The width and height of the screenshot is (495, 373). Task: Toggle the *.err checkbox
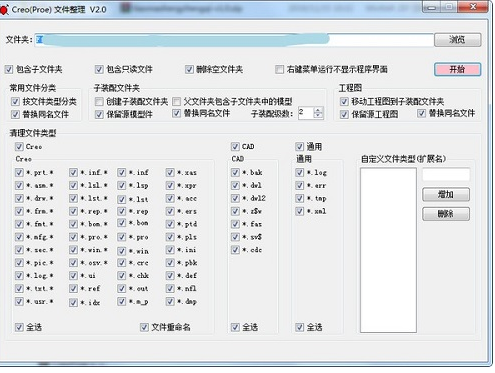[x=300, y=185]
